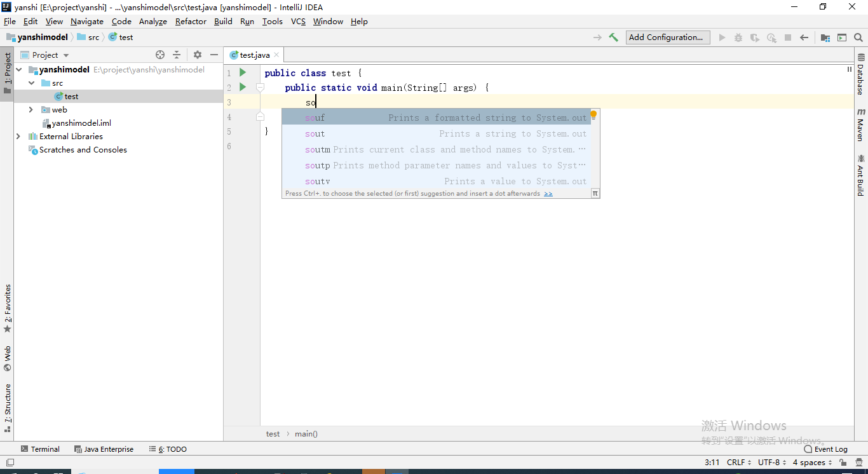Open the Refactor menu
This screenshot has width=868, height=474.
pos(191,21)
